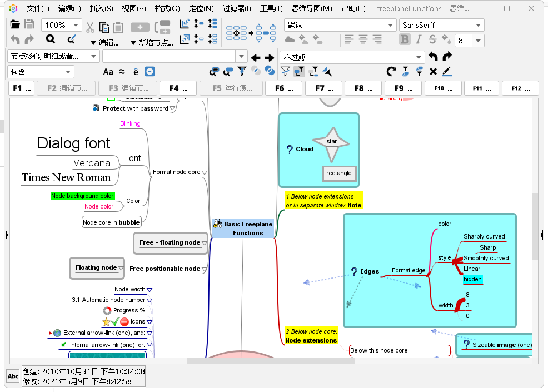548x392 pixels.
Task: Toggle the Aa match case option
Action: [108, 72]
